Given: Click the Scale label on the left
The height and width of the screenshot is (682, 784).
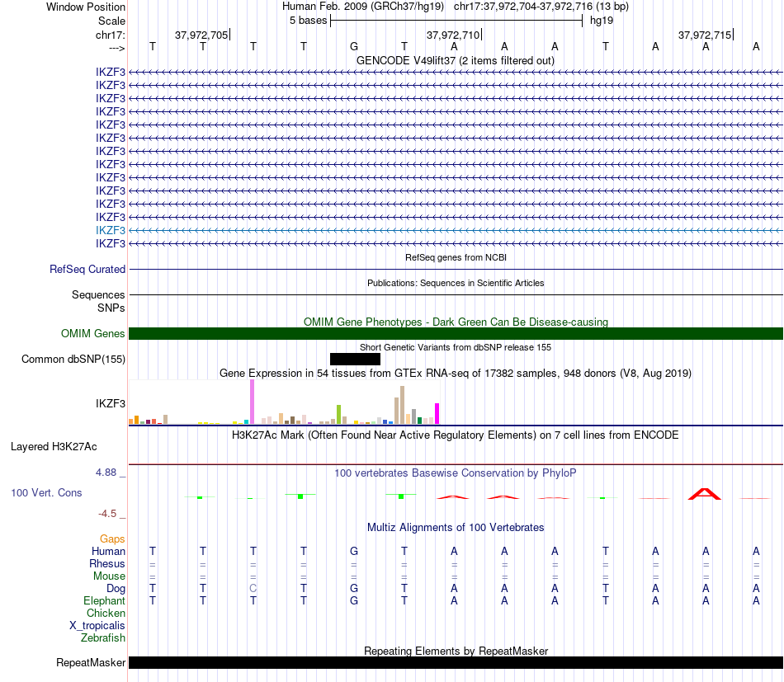Looking at the screenshot, I should click(111, 21).
